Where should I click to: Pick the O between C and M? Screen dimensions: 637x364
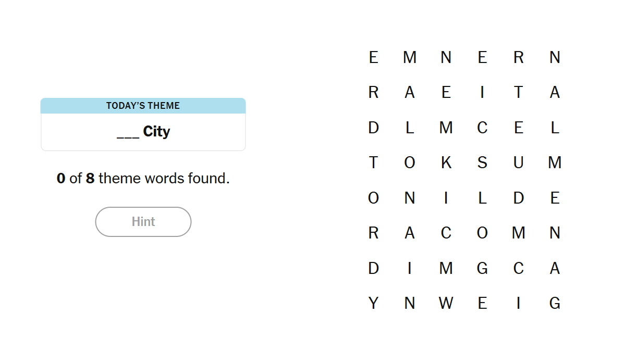coord(482,233)
